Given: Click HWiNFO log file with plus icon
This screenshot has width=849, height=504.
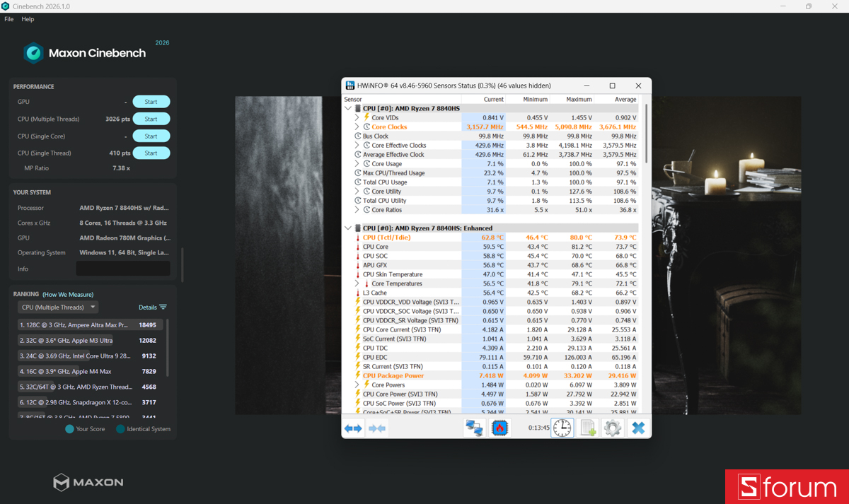Looking at the screenshot, I should click(588, 428).
